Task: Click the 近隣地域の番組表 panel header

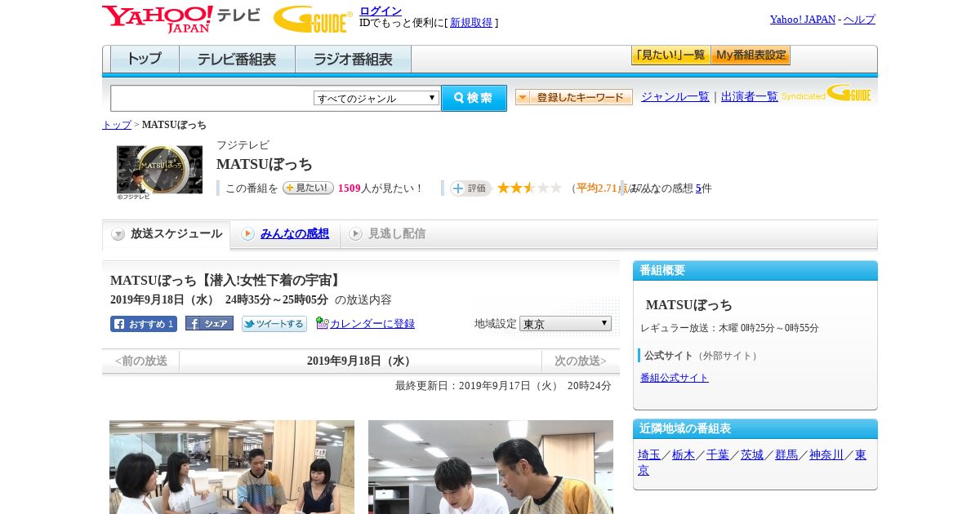Action: (x=755, y=428)
